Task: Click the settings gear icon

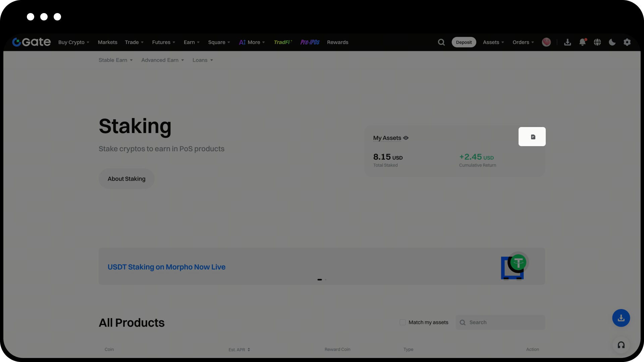Action: pos(627,42)
